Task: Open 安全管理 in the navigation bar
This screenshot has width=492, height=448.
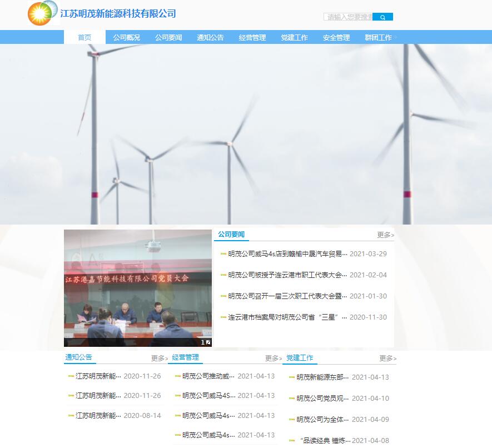Action: (x=336, y=37)
